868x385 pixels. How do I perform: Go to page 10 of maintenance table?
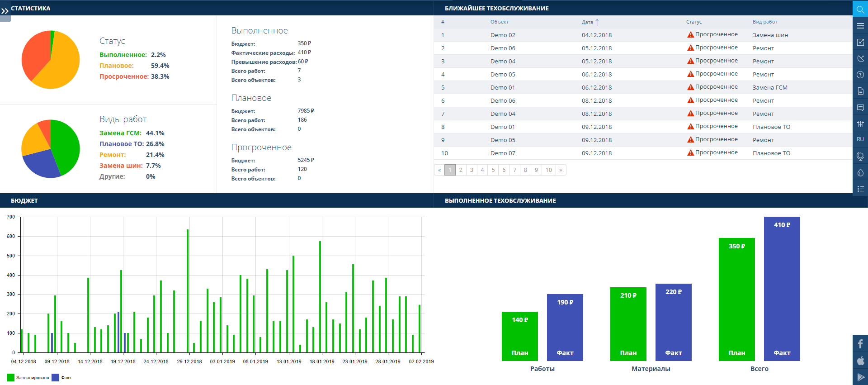548,170
